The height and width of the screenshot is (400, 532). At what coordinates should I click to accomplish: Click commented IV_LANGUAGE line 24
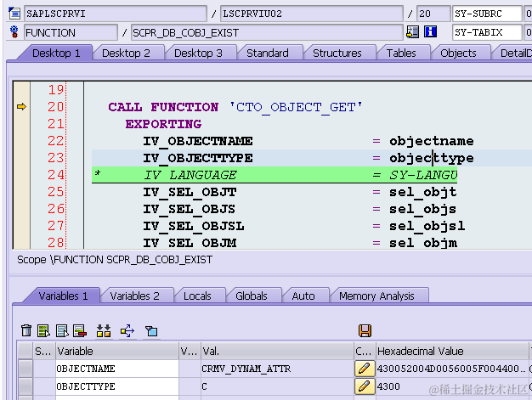[274, 175]
